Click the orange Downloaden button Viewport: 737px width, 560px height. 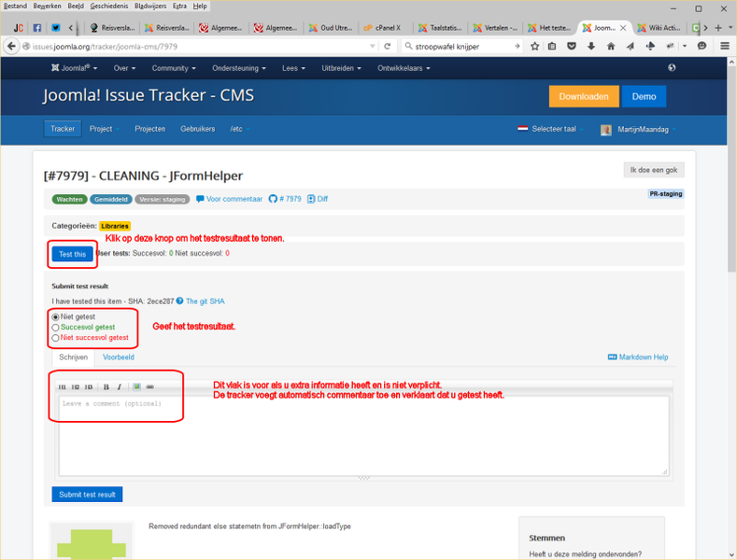tap(583, 96)
